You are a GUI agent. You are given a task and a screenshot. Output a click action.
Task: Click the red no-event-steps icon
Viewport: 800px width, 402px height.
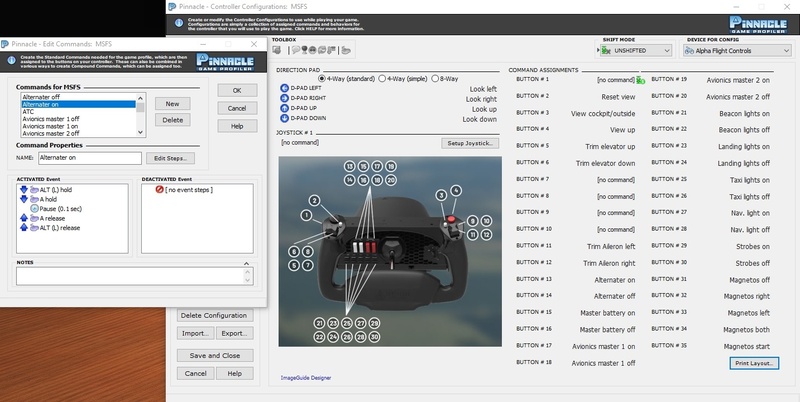[x=159, y=190]
